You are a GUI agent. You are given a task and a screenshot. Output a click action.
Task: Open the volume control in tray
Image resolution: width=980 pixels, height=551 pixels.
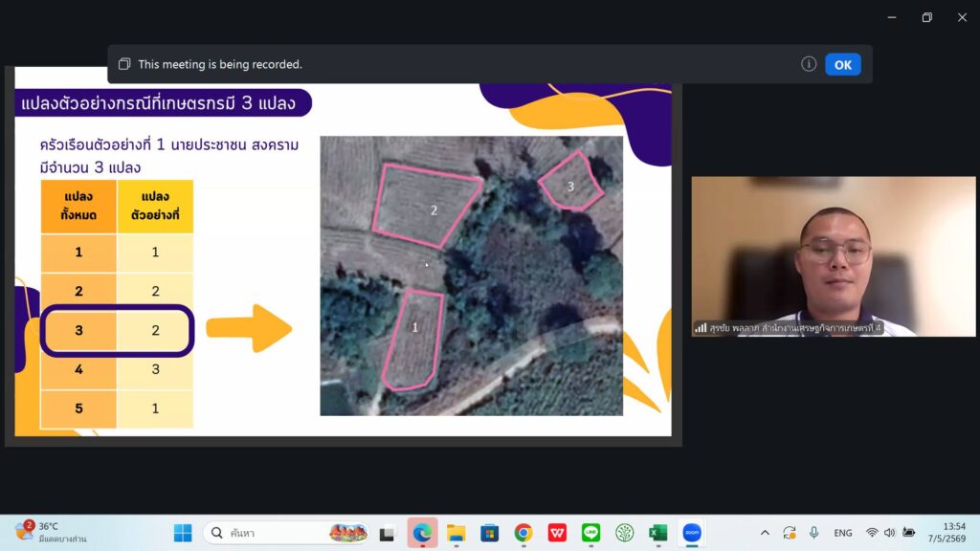(x=889, y=533)
